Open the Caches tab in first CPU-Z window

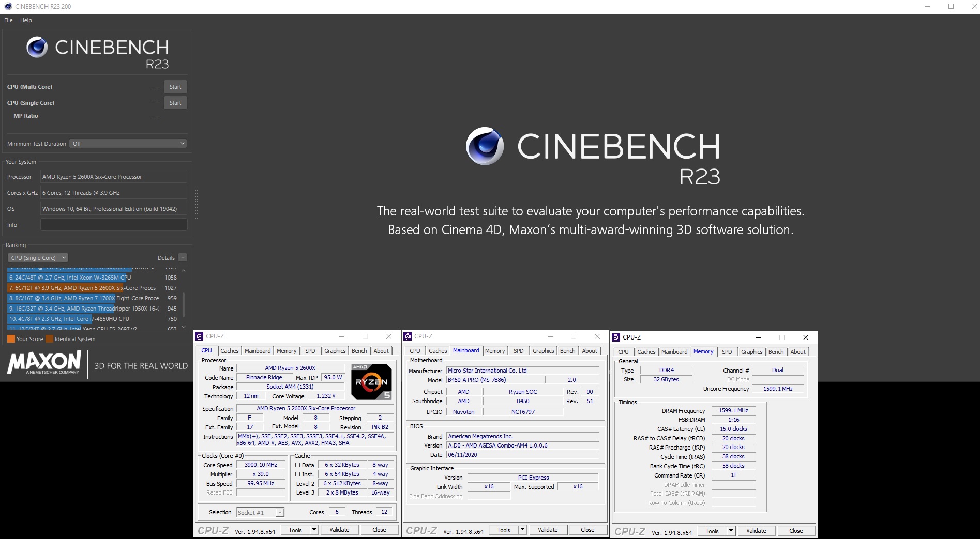(230, 351)
